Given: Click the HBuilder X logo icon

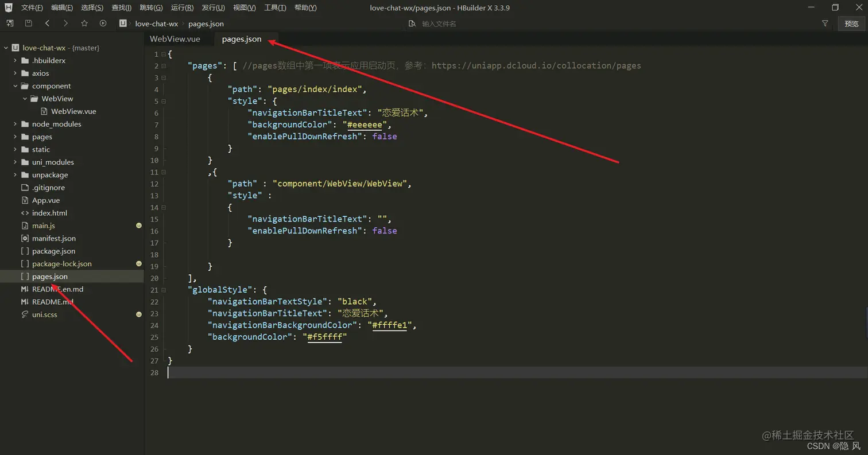Looking at the screenshot, I should pyautogui.click(x=8, y=7).
